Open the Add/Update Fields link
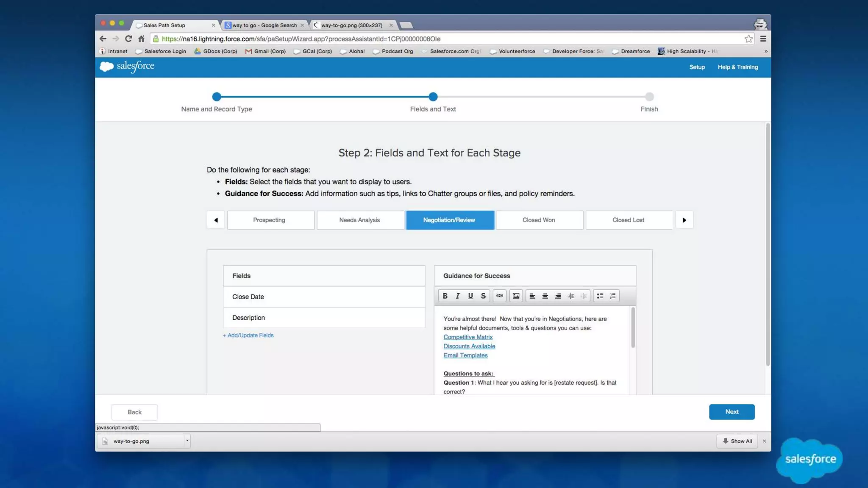 click(x=248, y=335)
